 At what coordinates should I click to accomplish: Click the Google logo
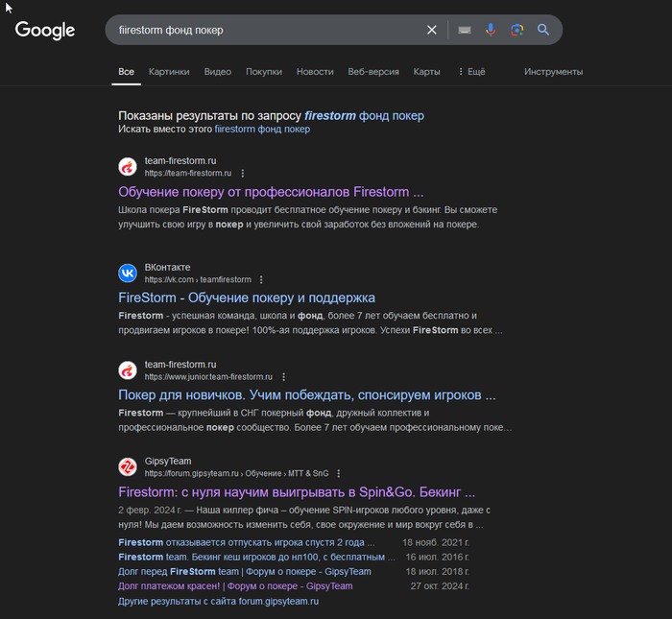pos(45,30)
